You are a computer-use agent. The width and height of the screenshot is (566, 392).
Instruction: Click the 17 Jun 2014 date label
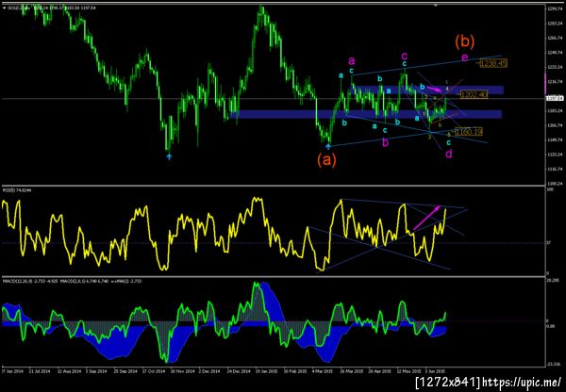12,370
